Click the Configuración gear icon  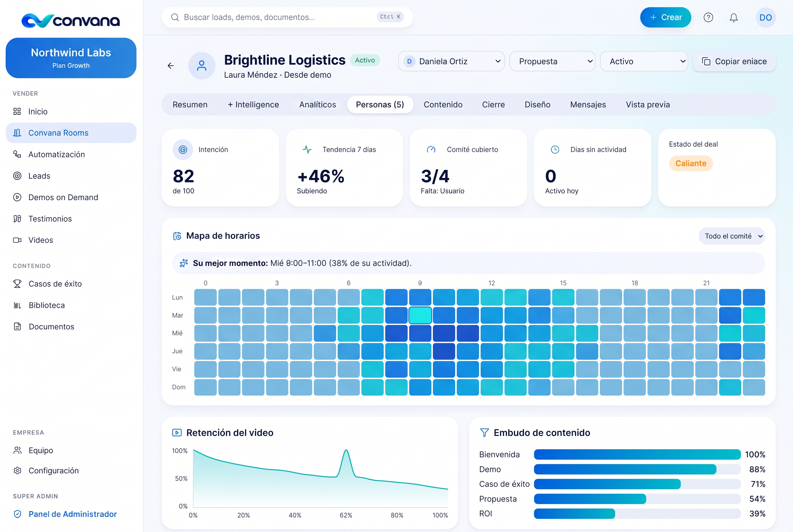click(17, 471)
